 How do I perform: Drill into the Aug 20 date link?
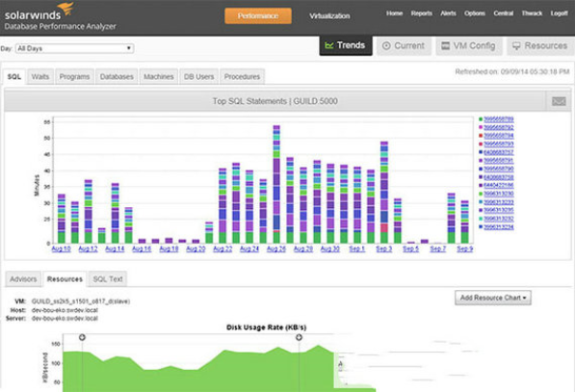point(196,248)
